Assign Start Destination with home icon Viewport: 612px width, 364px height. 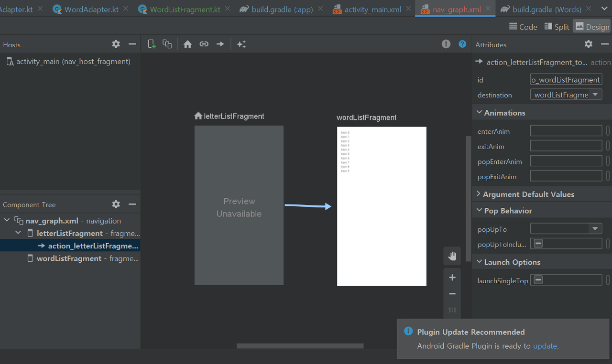point(187,44)
